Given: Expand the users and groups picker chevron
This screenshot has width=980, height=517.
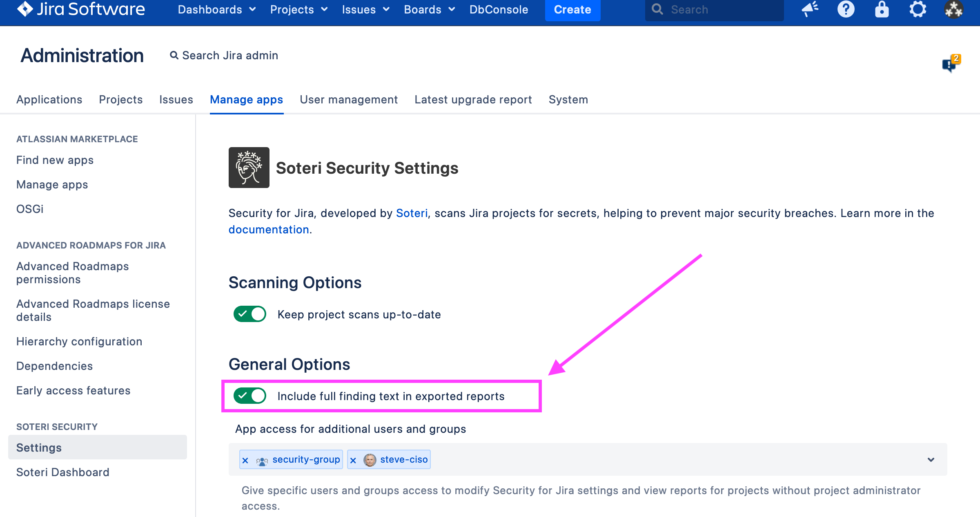Looking at the screenshot, I should [x=931, y=460].
